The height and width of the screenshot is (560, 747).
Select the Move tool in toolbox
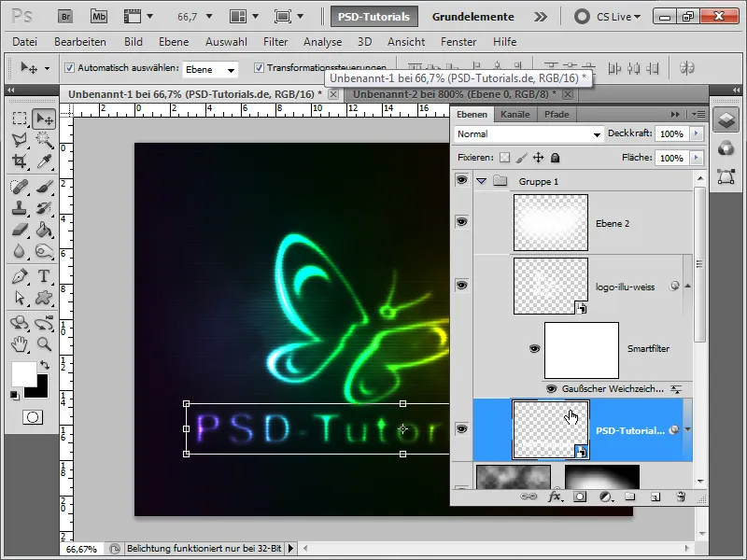[44, 119]
